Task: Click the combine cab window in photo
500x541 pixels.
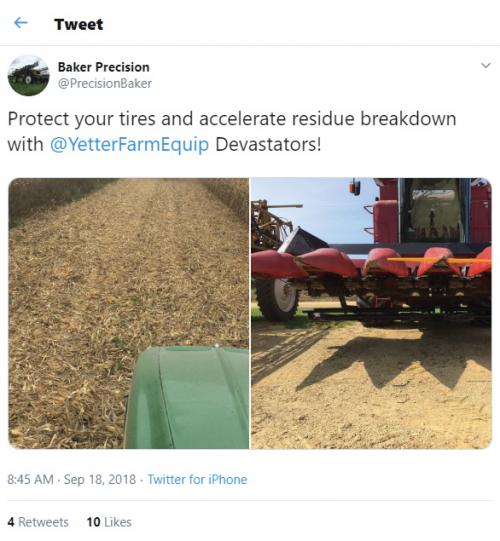Action: pyautogui.click(x=435, y=210)
